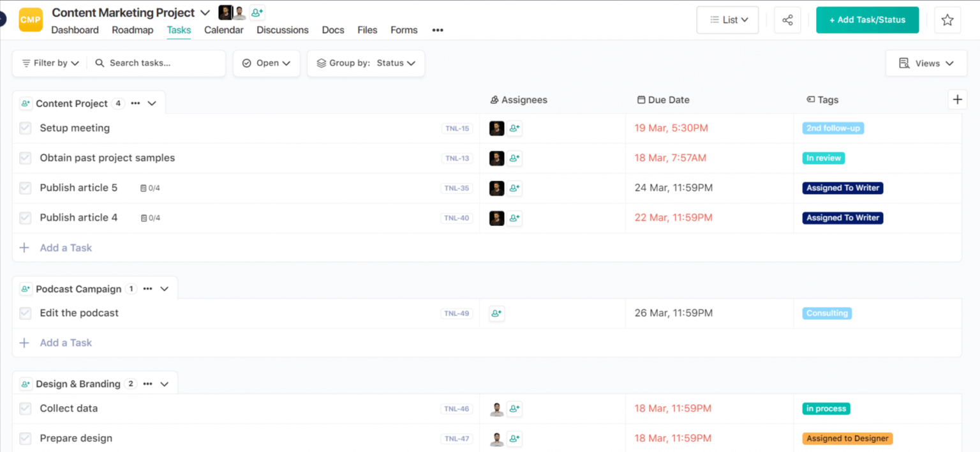Add a new column with the plus icon
980x452 pixels.
tap(957, 100)
